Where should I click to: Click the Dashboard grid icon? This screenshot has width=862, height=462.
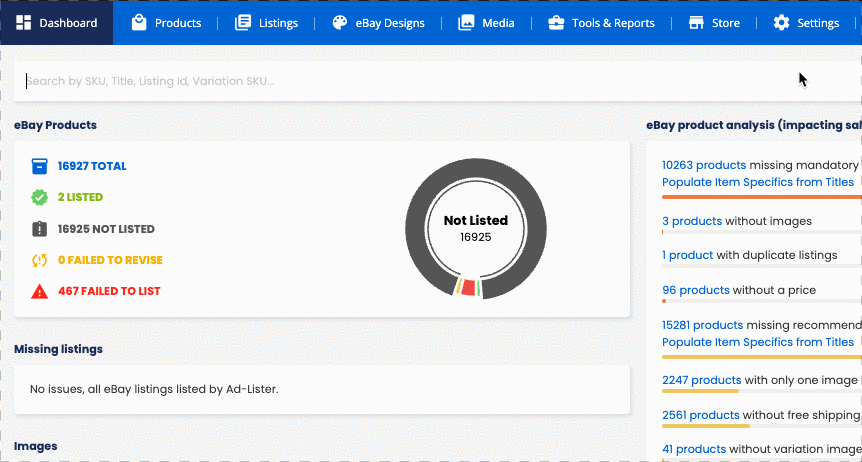tap(23, 23)
